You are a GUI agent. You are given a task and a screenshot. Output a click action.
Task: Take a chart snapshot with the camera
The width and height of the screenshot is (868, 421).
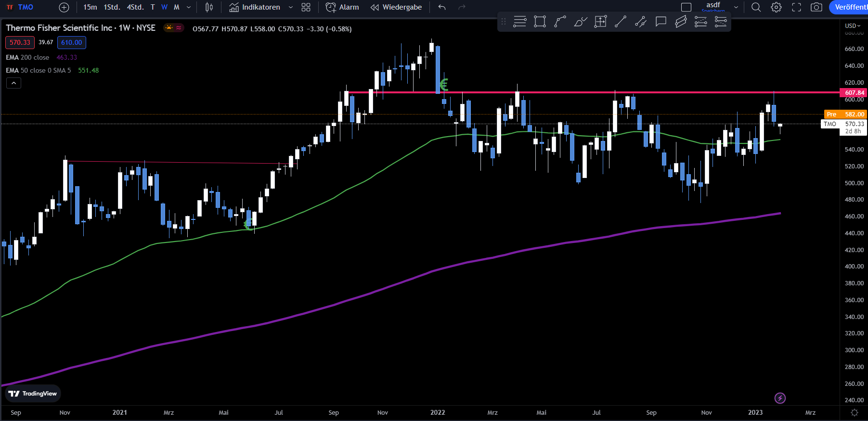click(x=816, y=7)
